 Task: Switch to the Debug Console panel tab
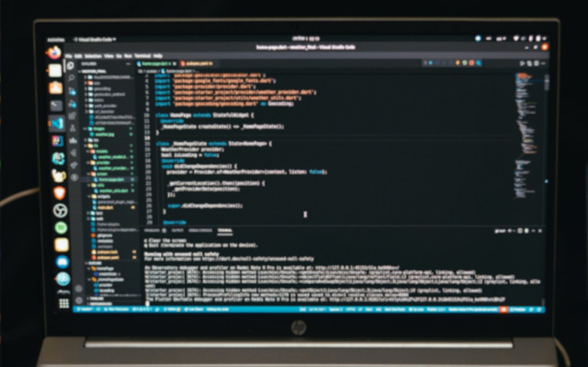pos(200,231)
